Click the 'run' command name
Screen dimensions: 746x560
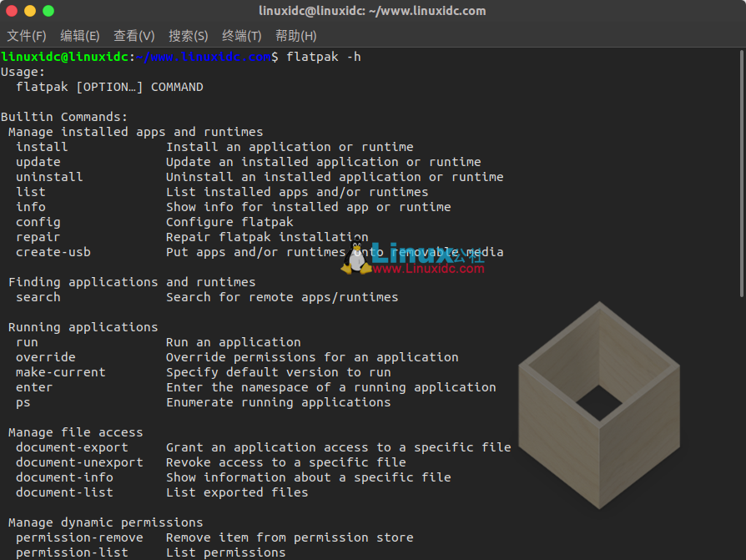(x=27, y=342)
